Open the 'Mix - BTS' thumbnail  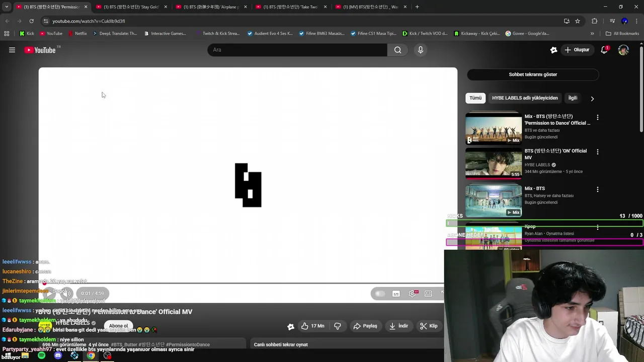(494, 200)
